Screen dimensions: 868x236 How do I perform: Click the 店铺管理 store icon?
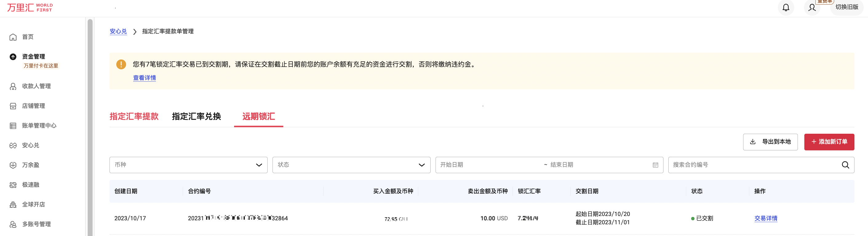pos(13,106)
